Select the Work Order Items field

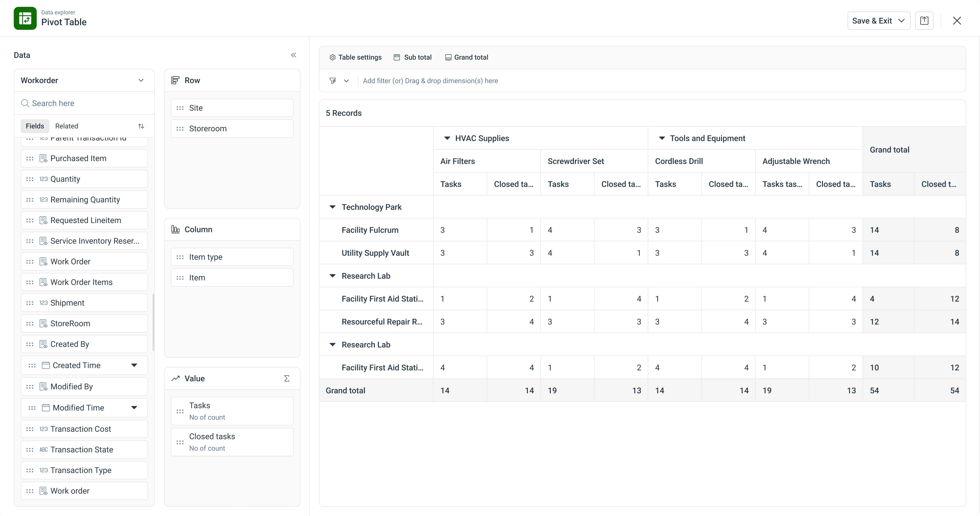[x=84, y=282]
